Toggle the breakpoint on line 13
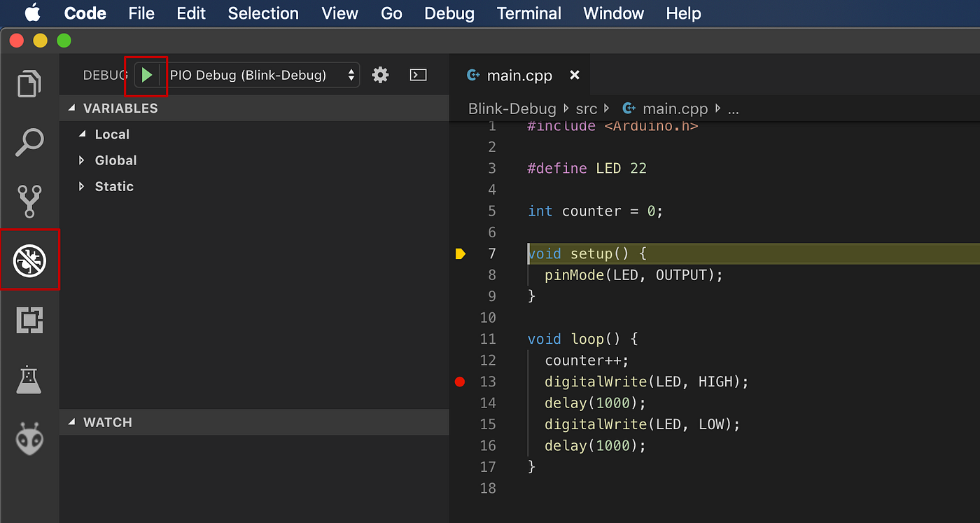This screenshot has width=980, height=523. pyautogui.click(x=459, y=382)
